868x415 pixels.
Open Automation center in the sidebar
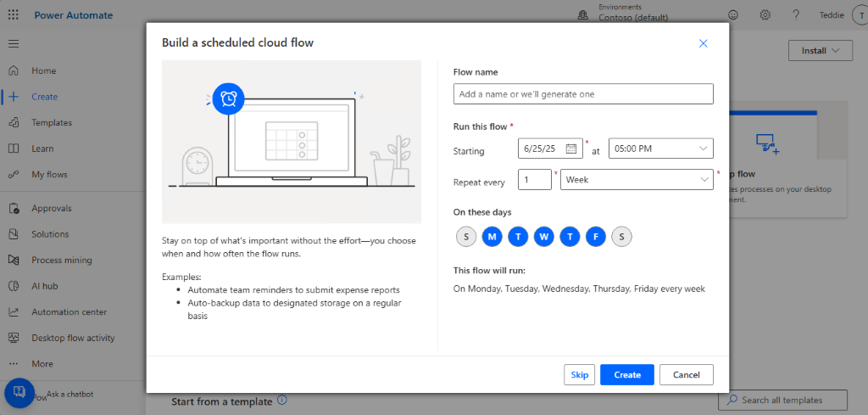70,312
